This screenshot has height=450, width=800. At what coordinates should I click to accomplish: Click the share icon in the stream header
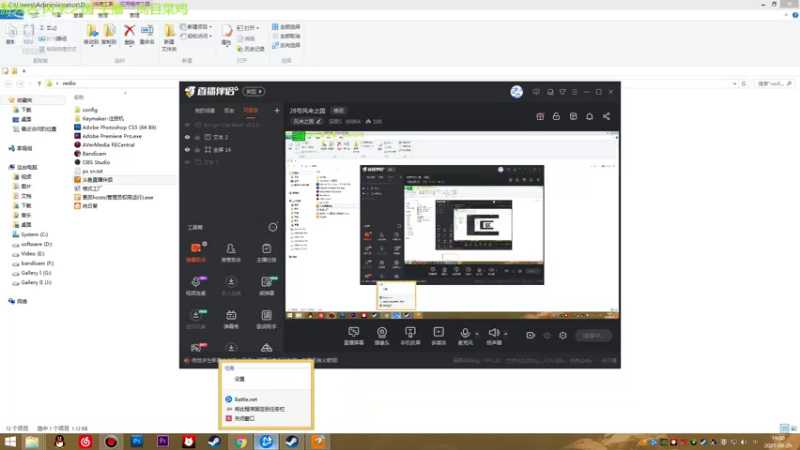[606, 116]
